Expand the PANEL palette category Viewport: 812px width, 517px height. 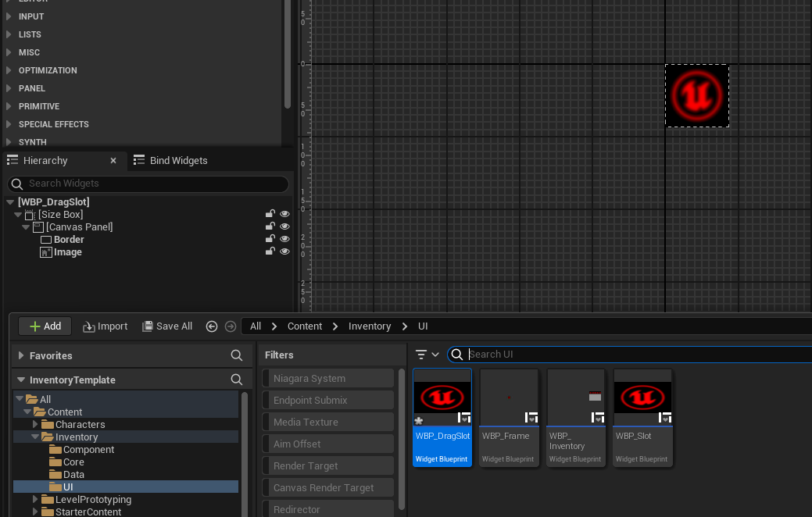9,88
